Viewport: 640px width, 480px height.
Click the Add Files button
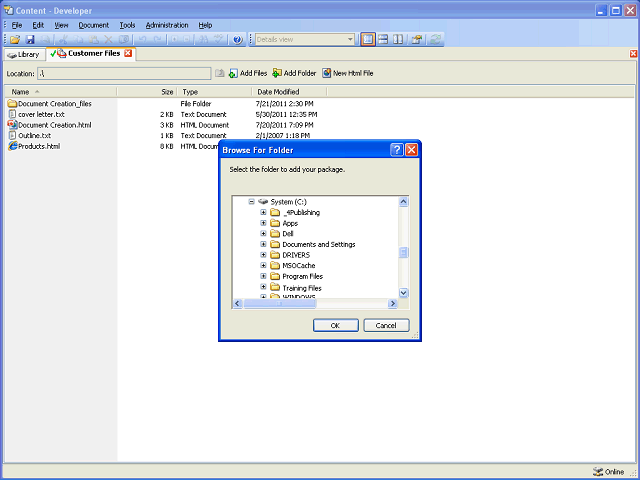(248, 73)
